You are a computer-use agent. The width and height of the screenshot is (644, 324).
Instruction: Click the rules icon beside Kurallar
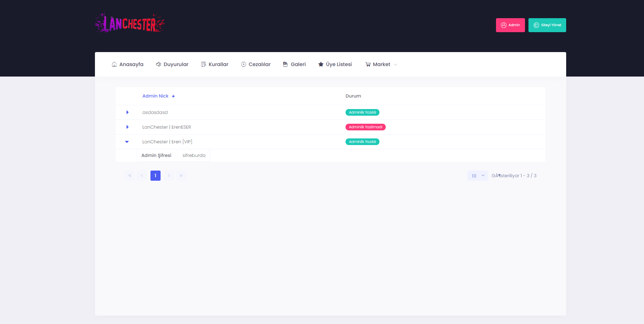pyautogui.click(x=203, y=64)
